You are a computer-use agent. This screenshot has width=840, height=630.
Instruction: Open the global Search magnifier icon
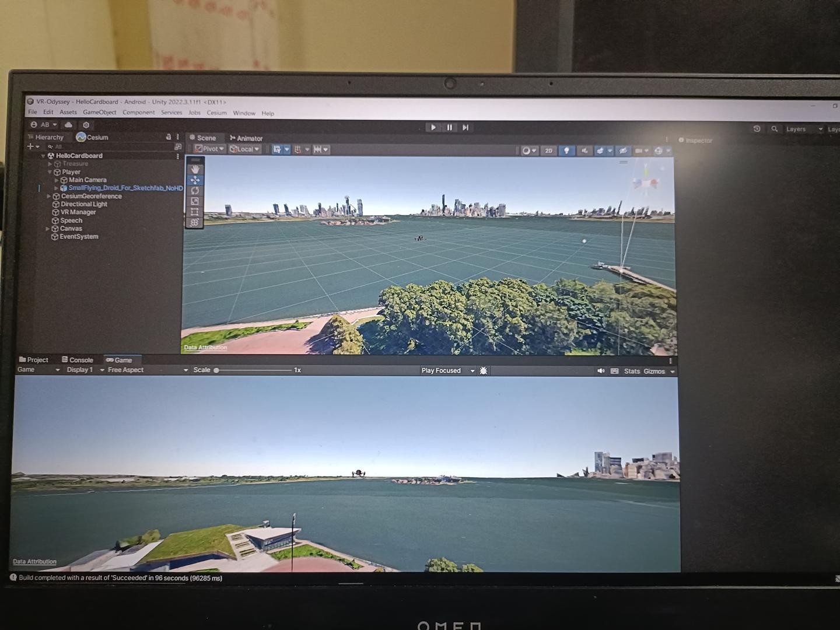click(774, 129)
